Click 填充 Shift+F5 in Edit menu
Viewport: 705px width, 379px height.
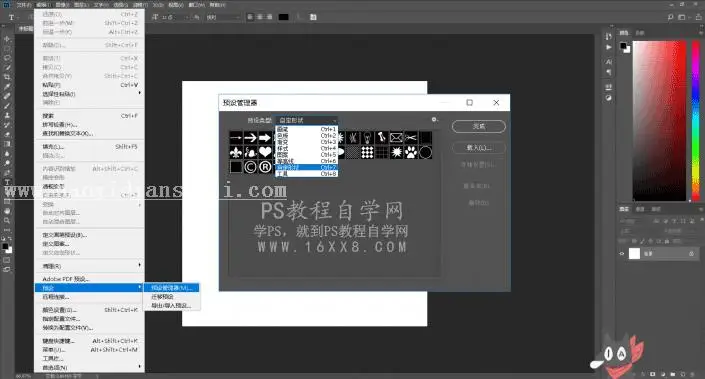coord(89,147)
